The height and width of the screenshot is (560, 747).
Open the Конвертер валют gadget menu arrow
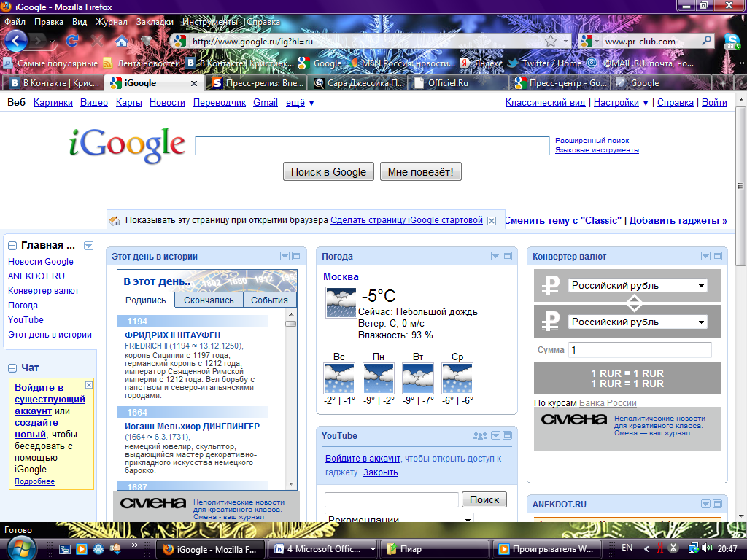pos(706,256)
